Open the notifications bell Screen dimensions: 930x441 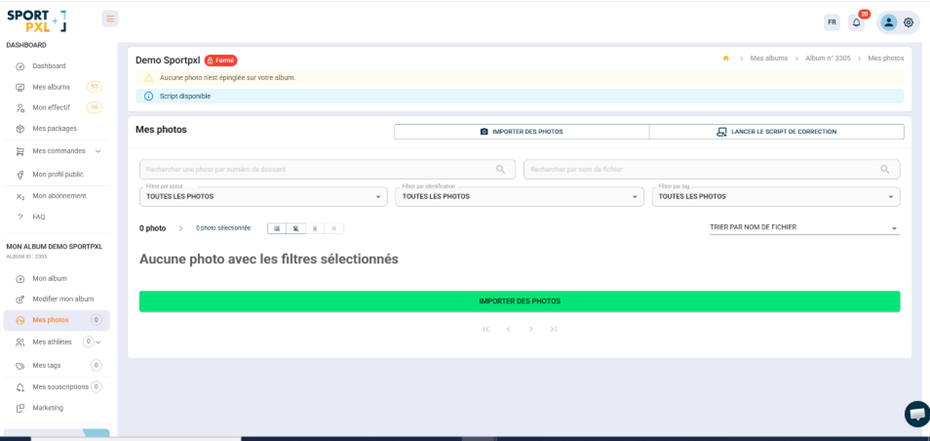(x=856, y=22)
